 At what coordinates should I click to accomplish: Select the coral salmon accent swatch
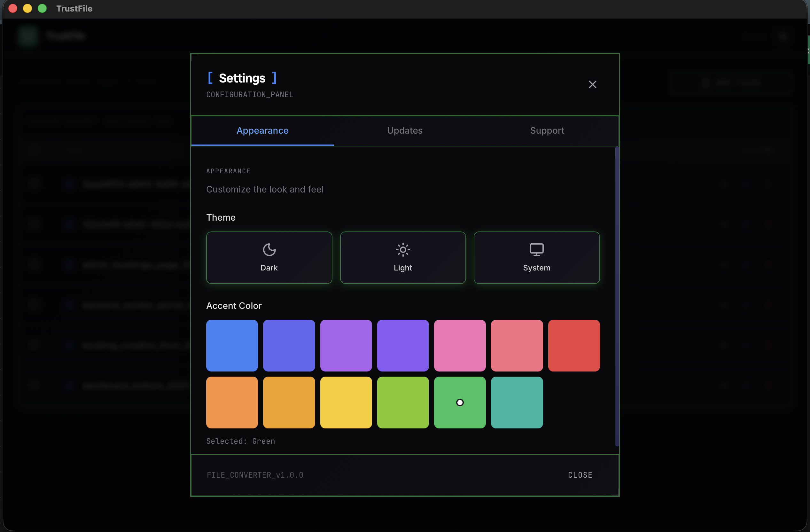tap(516, 345)
